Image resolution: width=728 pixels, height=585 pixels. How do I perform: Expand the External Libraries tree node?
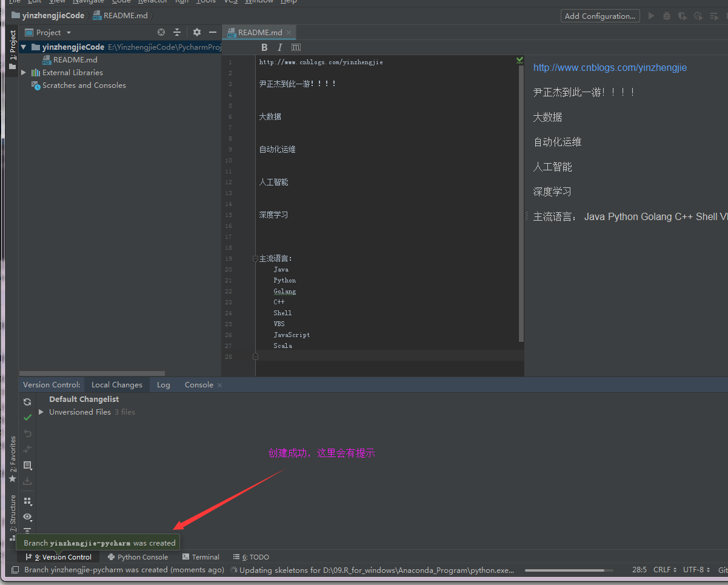(x=24, y=73)
